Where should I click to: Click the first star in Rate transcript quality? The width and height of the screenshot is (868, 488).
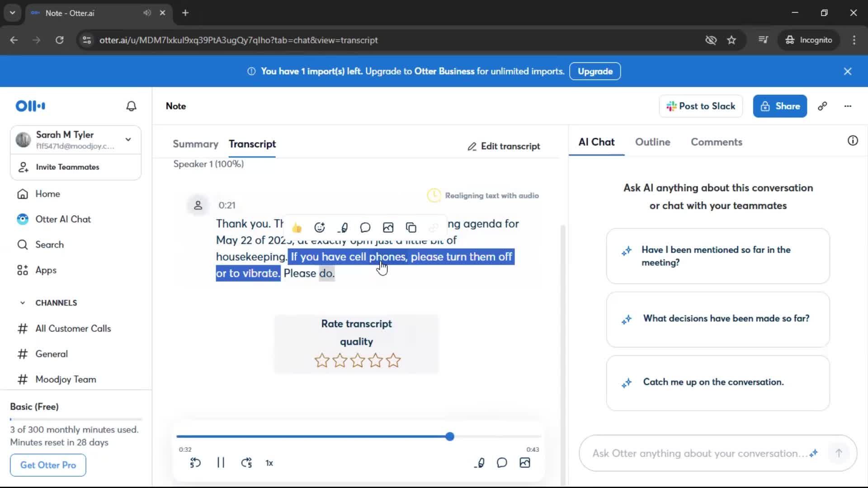pyautogui.click(x=322, y=361)
